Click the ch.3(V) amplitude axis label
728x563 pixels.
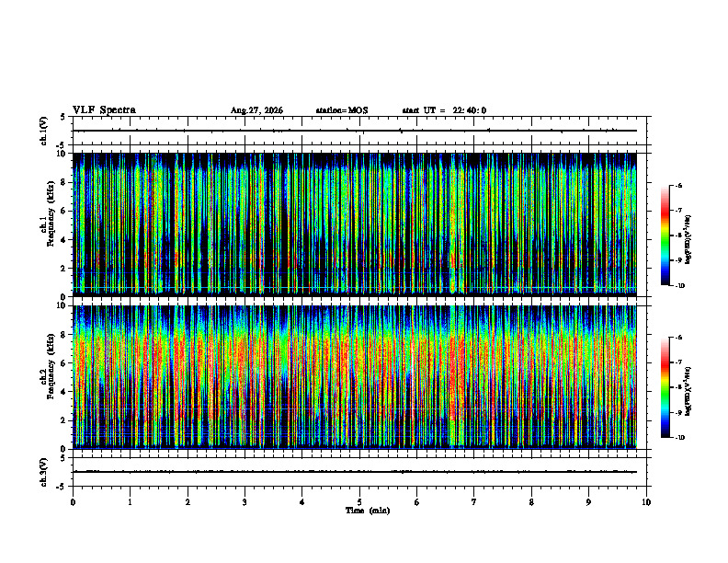coord(43,472)
